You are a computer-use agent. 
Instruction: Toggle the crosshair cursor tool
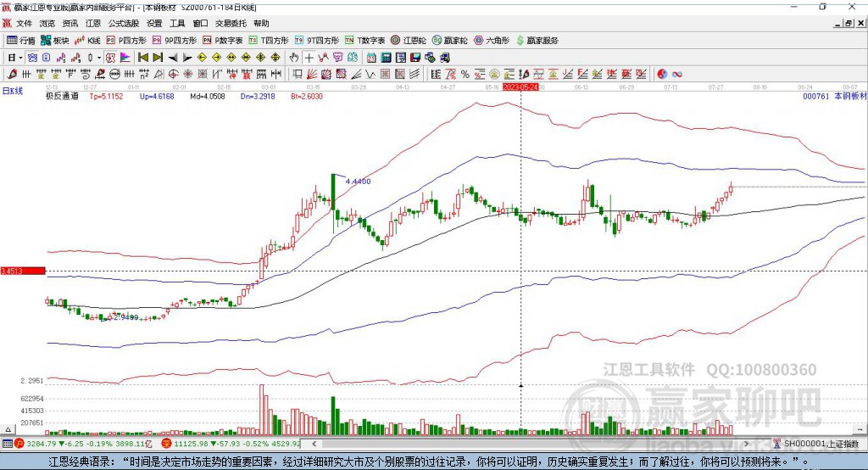pos(309,58)
